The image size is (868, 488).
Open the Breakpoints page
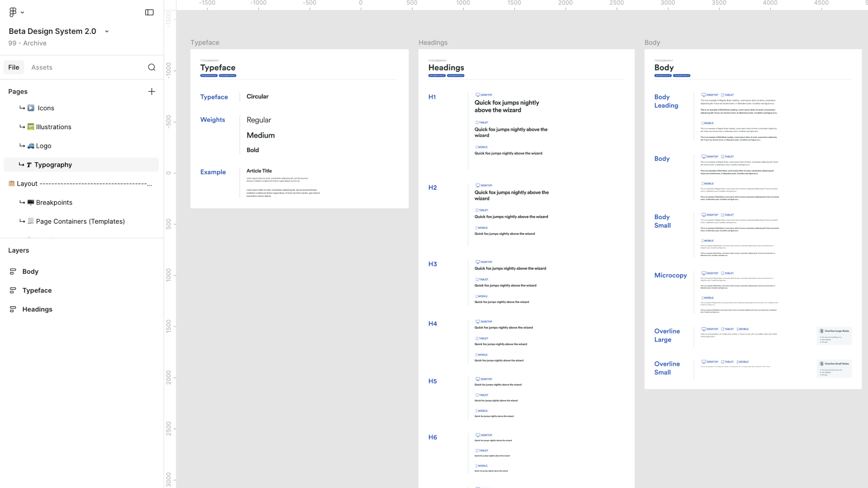pos(54,202)
